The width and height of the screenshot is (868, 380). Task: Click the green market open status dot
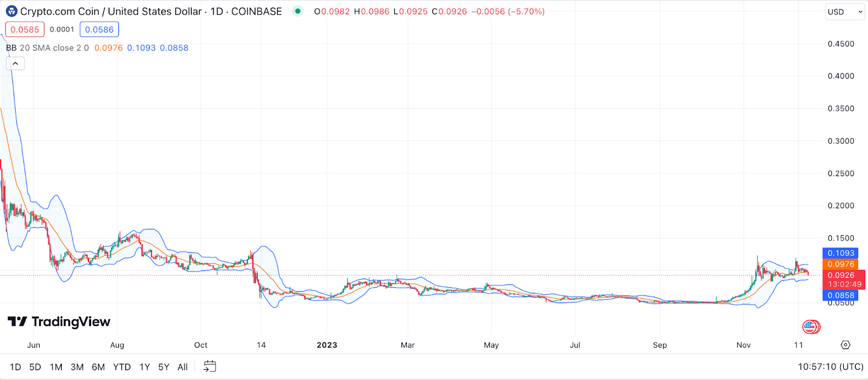tap(298, 11)
